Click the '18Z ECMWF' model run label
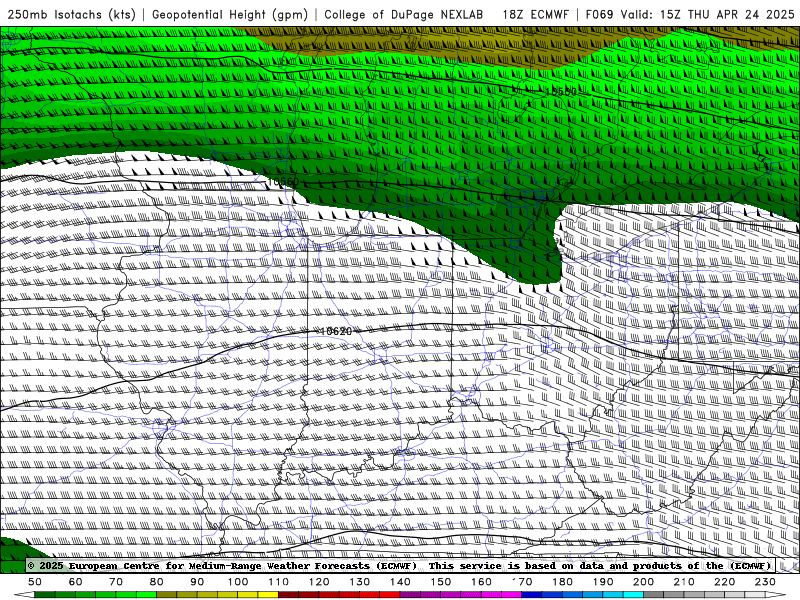800x600 pixels. coord(535,14)
